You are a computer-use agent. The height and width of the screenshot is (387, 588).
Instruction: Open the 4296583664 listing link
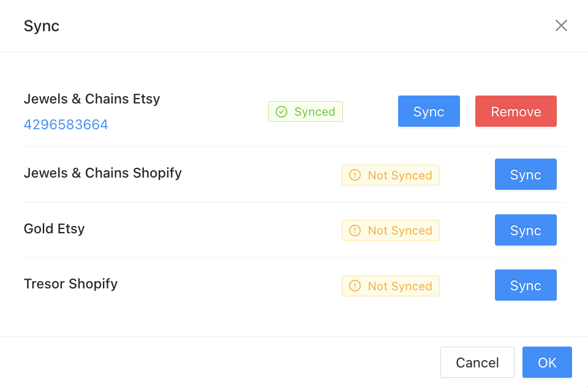coord(66,125)
